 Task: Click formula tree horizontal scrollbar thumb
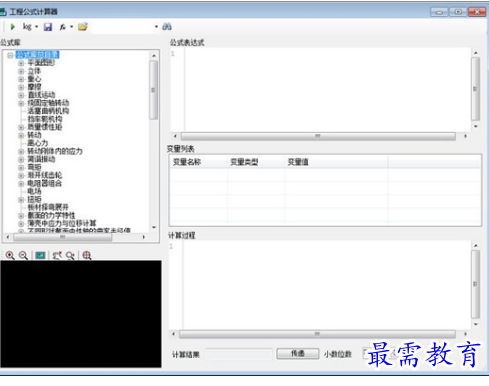62,237
